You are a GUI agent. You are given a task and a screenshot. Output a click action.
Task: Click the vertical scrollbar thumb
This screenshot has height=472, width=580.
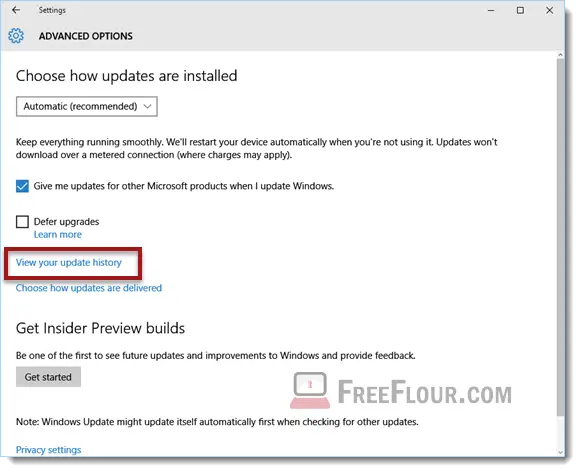click(560, 237)
